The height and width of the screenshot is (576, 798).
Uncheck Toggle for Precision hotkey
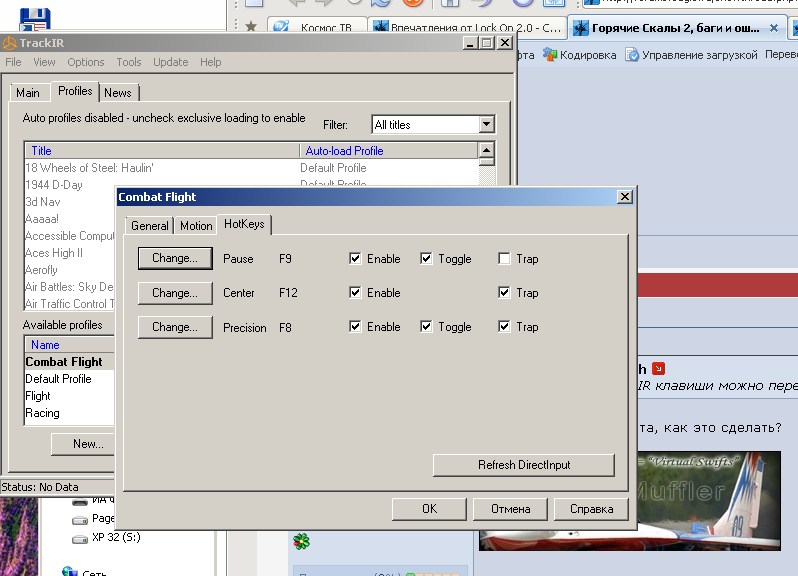[x=426, y=327]
